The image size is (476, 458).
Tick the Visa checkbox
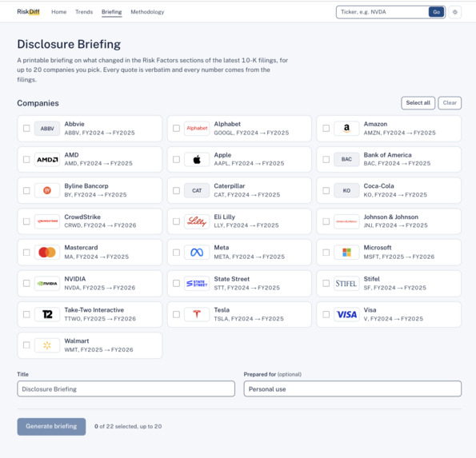click(x=326, y=315)
